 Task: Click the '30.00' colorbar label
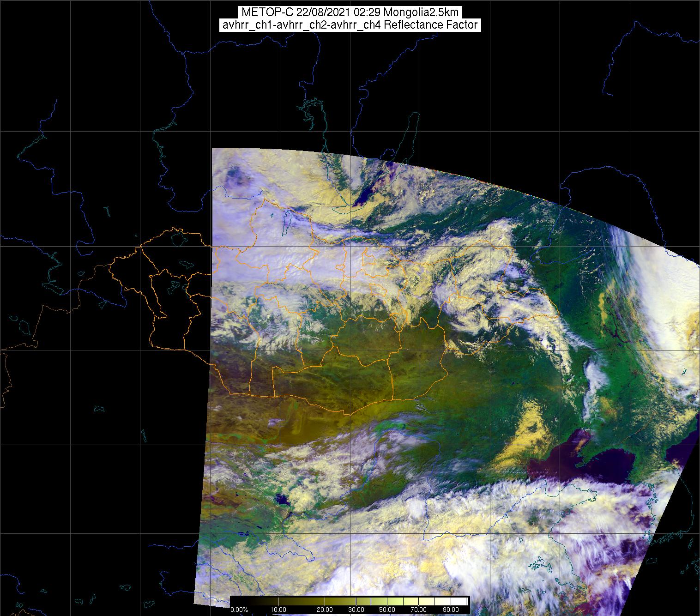(x=356, y=610)
